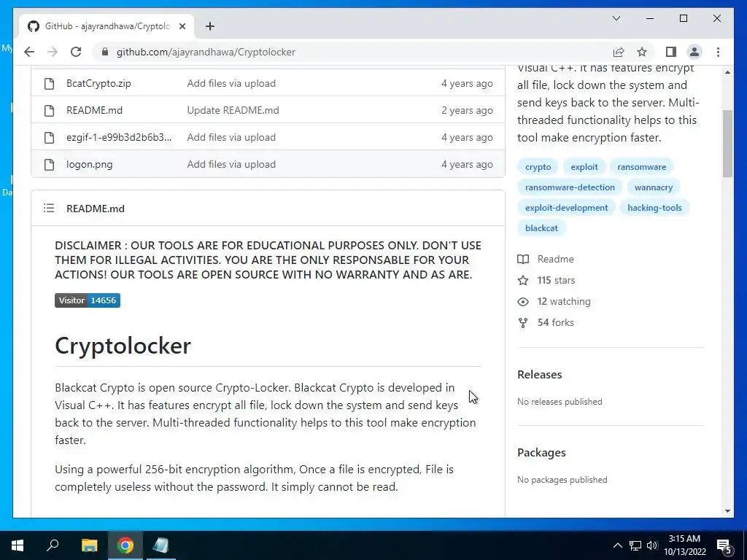Viewport: 747px width, 560px height.
Task: Select the blackcat topic tag
Action: [x=541, y=228]
